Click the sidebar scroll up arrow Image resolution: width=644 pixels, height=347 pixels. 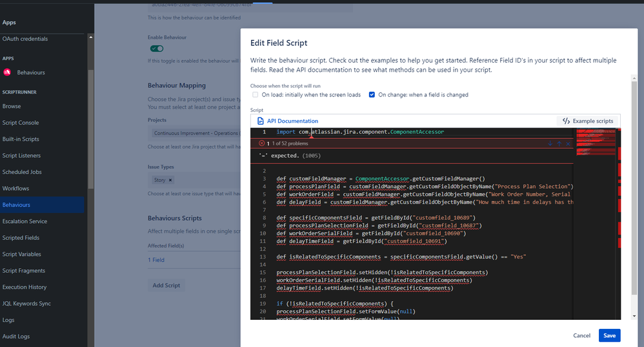click(91, 37)
